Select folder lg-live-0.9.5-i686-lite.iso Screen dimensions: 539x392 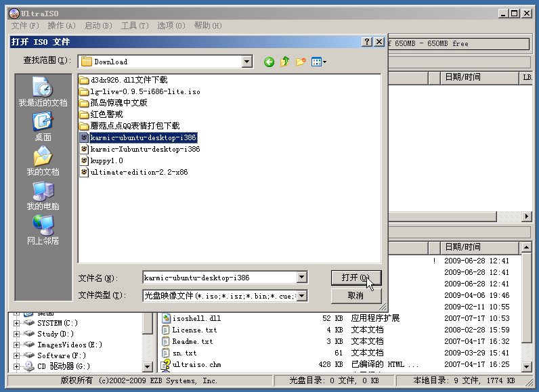pos(139,91)
